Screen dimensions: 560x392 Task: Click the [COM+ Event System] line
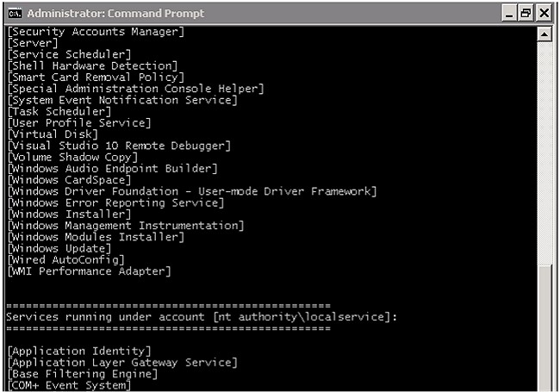[69, 385]
